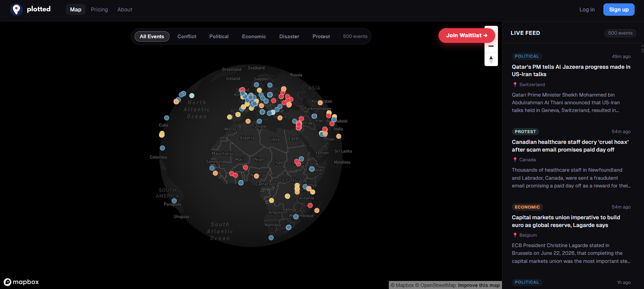Open Qatar's PM US-Iran talks headline
Screen dimensions: 644x289
tap(571, 70)
